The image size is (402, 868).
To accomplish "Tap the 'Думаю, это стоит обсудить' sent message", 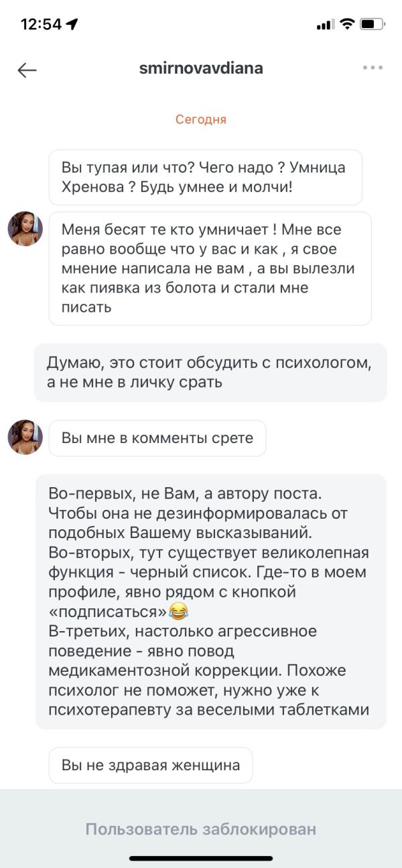I will click(210, 373).
